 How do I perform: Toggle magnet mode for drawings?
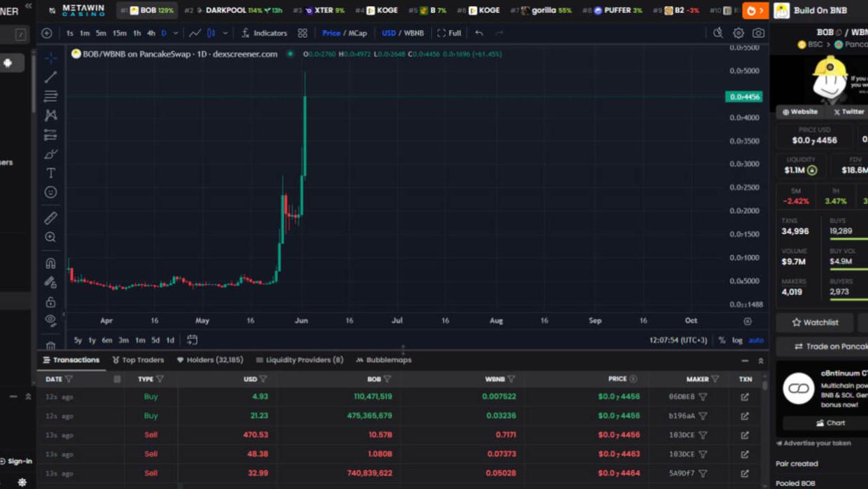coord(50,263)
